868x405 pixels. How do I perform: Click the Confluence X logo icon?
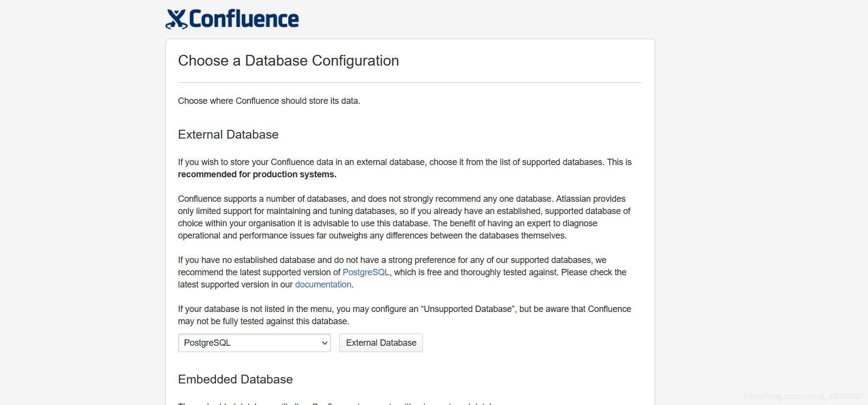(176, 19)
